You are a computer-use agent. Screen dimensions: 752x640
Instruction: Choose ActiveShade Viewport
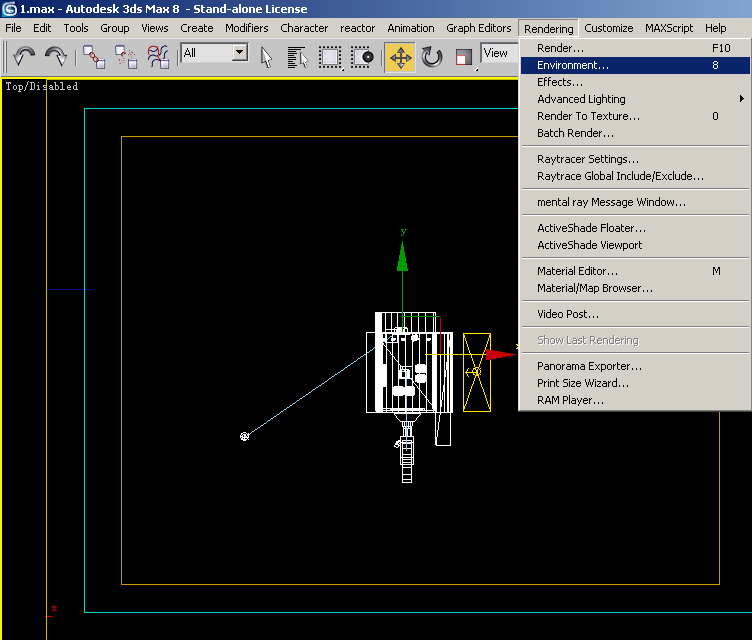pyautogui.click(x=635, y=245)
